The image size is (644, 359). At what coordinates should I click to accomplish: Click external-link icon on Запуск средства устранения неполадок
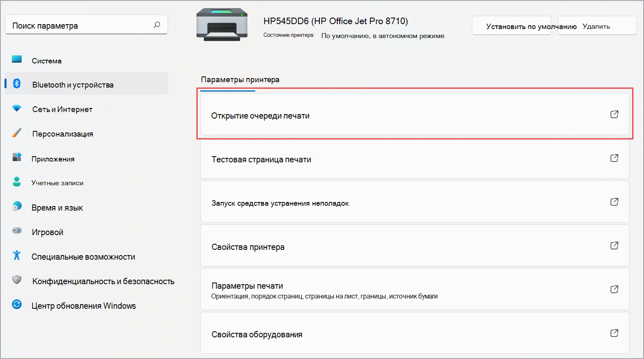[614, 202]
